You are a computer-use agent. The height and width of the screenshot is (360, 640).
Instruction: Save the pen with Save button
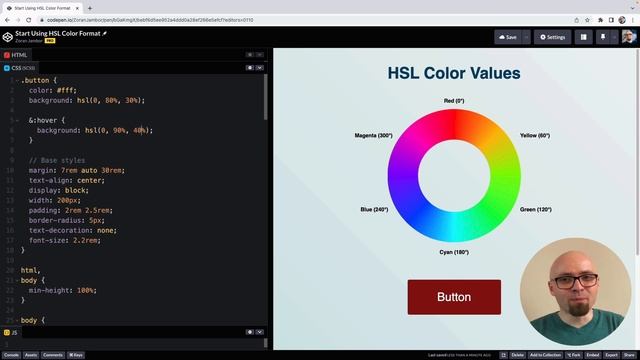(x=507, y=37)
